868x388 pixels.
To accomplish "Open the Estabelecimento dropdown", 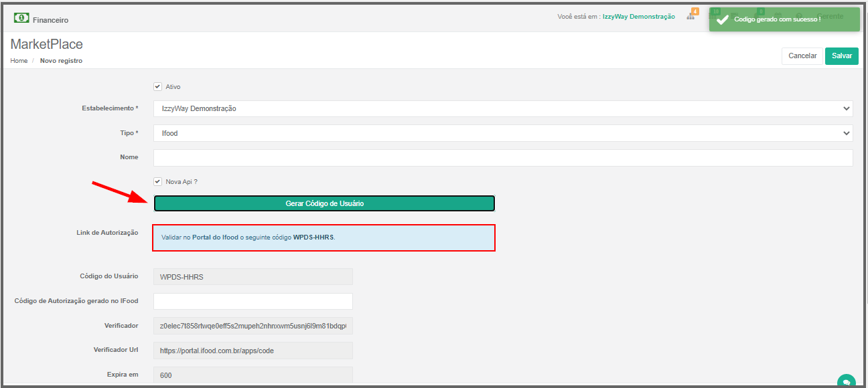I will [503, 108].
